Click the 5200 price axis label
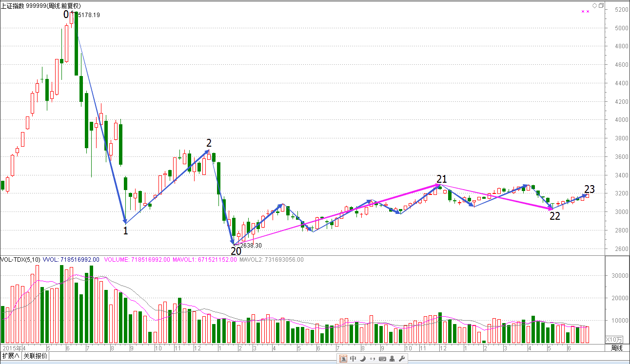This screenshot has width=630, height=364. pyautogui.click(x=621, y=10)
